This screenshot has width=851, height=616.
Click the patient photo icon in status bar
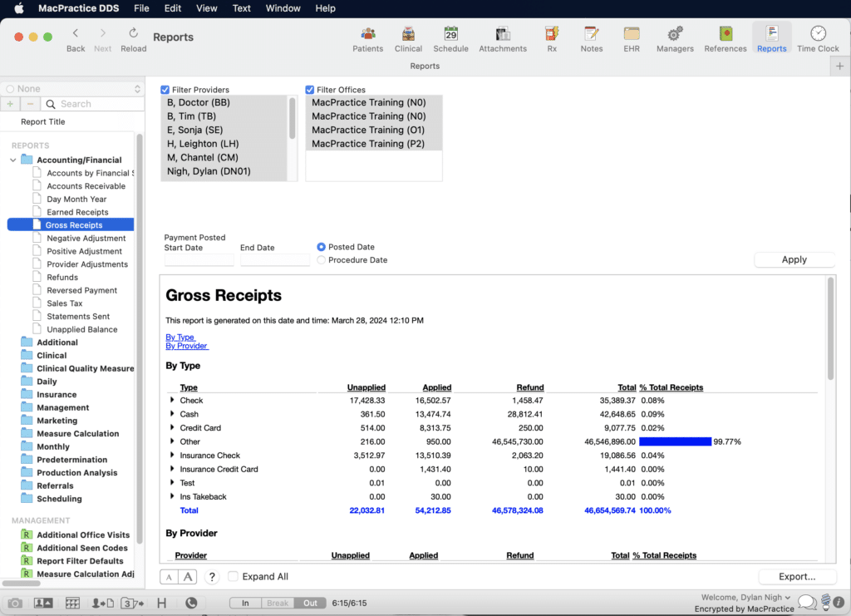click(x=43, y=603)
